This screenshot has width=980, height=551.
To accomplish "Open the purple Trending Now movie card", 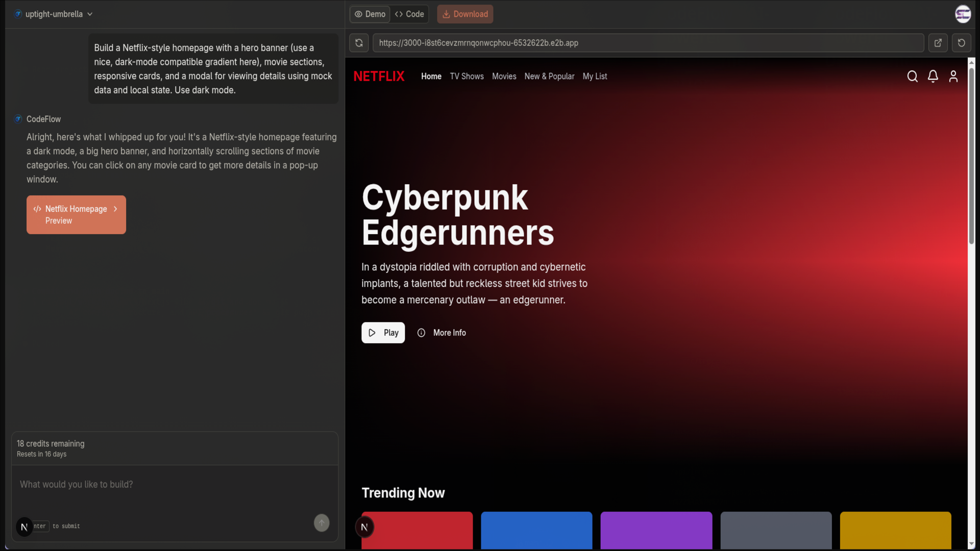I will [x=656, y=531].
